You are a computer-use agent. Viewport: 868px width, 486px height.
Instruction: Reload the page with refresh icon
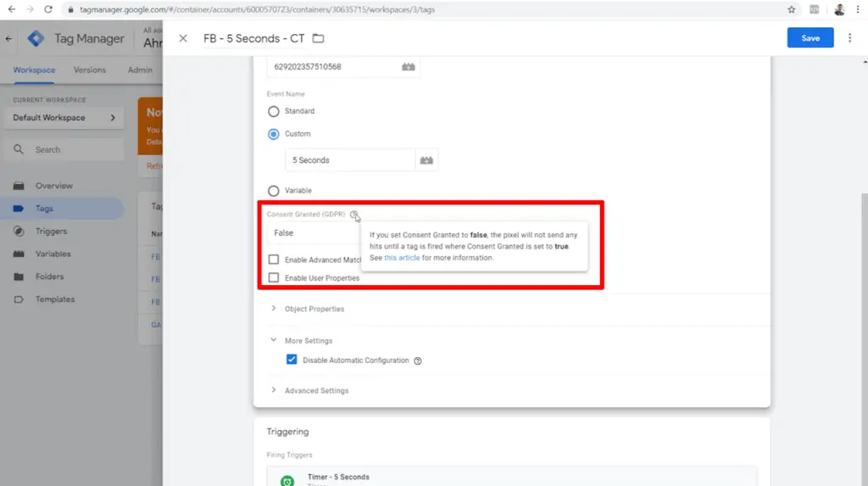pos(48,9)
